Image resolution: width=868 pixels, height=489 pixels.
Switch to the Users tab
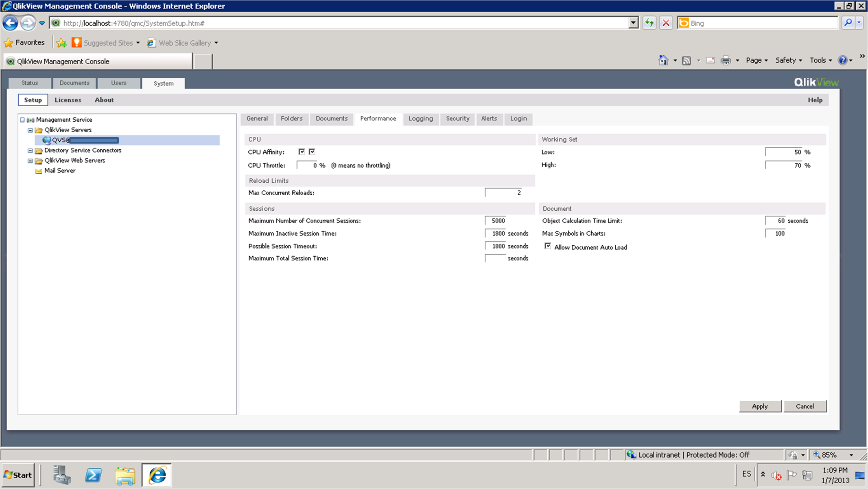(119, 83)
